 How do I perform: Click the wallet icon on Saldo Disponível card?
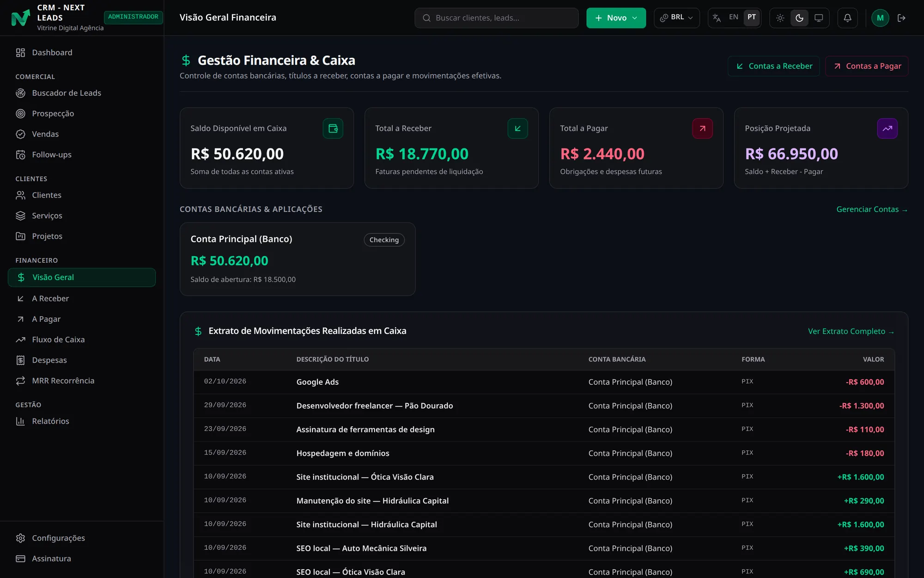click(x=333, y=129)
